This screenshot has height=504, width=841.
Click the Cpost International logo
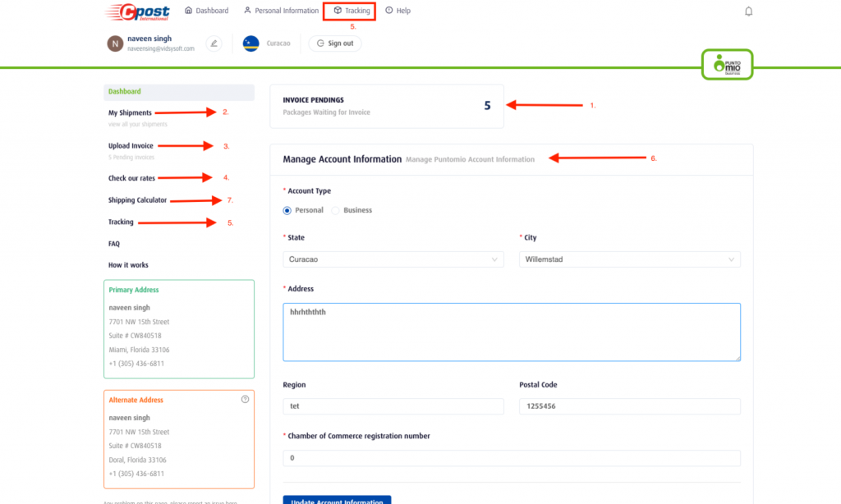tap(137, 11)
